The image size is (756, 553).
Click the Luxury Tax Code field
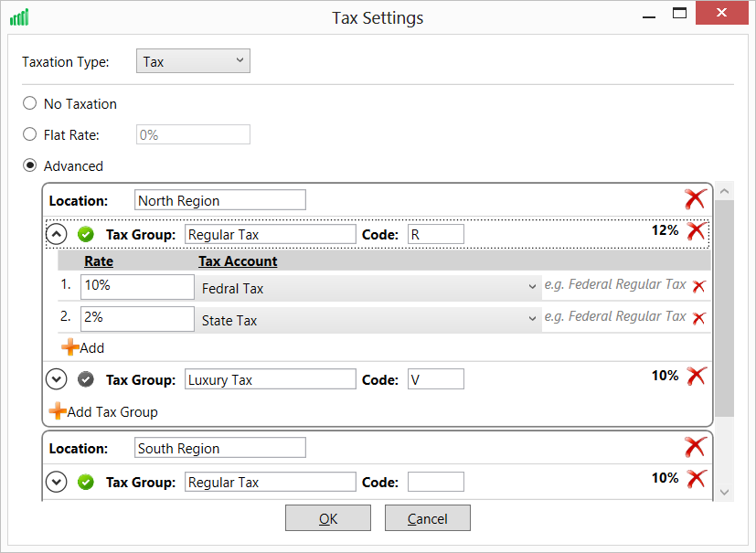(x=435, y=378)
